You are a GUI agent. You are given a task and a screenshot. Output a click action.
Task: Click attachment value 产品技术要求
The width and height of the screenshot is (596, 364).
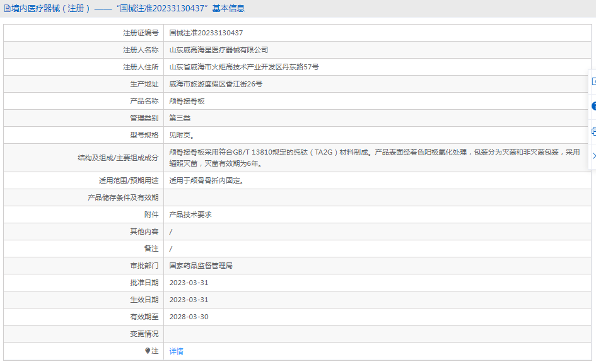190,214
